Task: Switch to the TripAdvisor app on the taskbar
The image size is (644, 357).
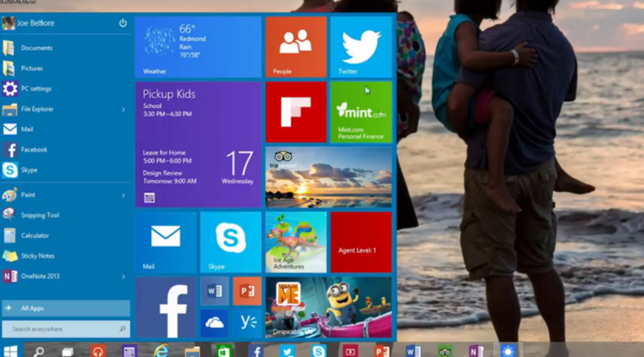Action: (445, 351)
